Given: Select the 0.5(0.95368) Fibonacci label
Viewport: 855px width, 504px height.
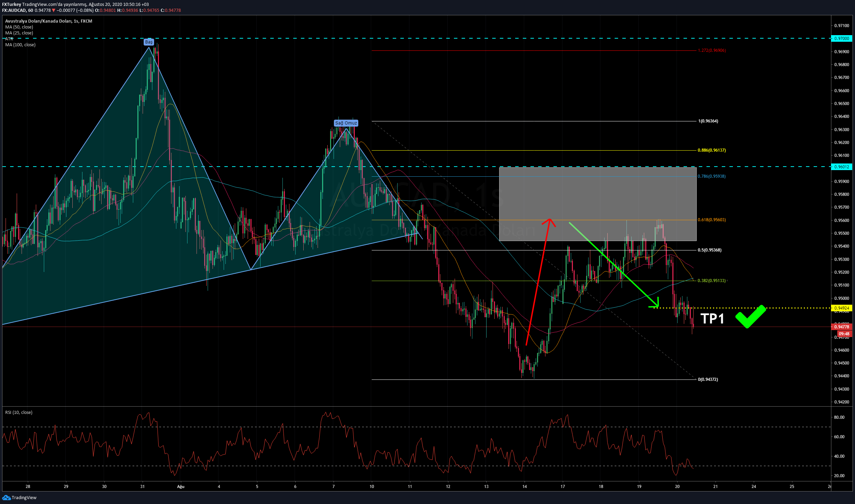Looking at the screenshot, I should click(x=710, y=250).
